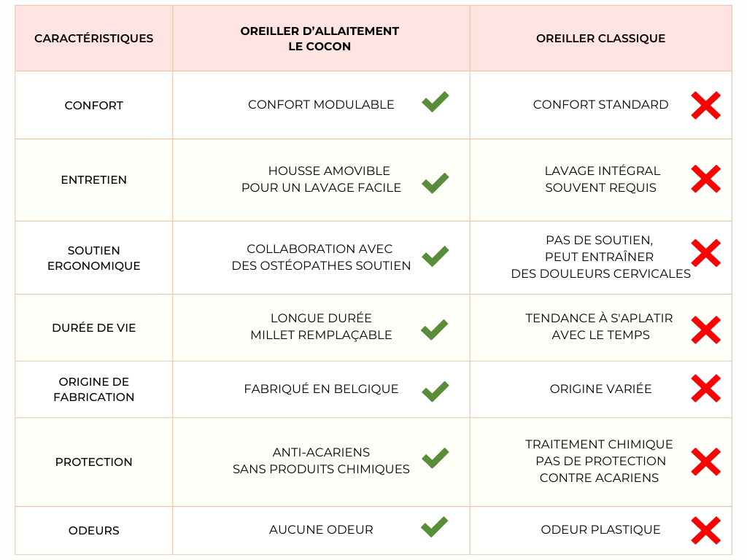Image resolution: width=747 pixels, height=560 pixels.
Task: Click the red cross beside Confort Standard
Action: tap(705, 106)
